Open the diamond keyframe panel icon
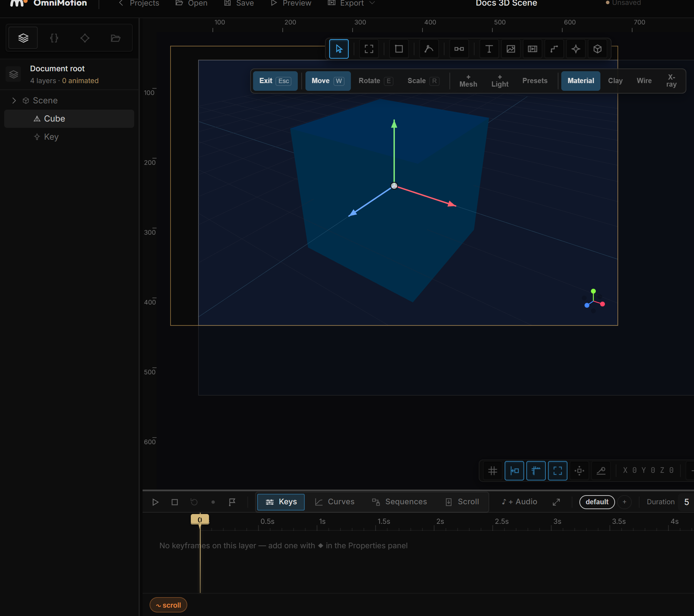Screen dimensions: 694x616 [x=85, y=38]
